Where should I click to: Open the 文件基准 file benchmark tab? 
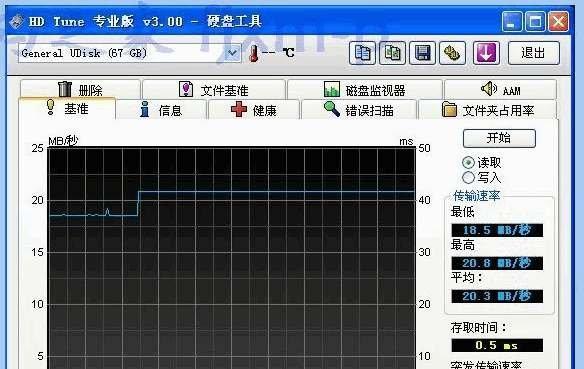[x=214, y=89]
